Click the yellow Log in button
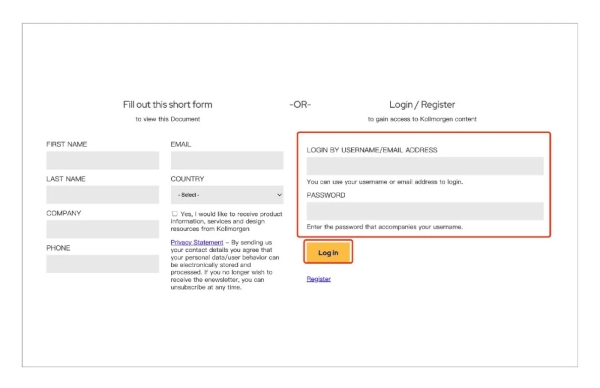This screenshot has width=600, height=388. pyautogui.click(x=328, y=252)
